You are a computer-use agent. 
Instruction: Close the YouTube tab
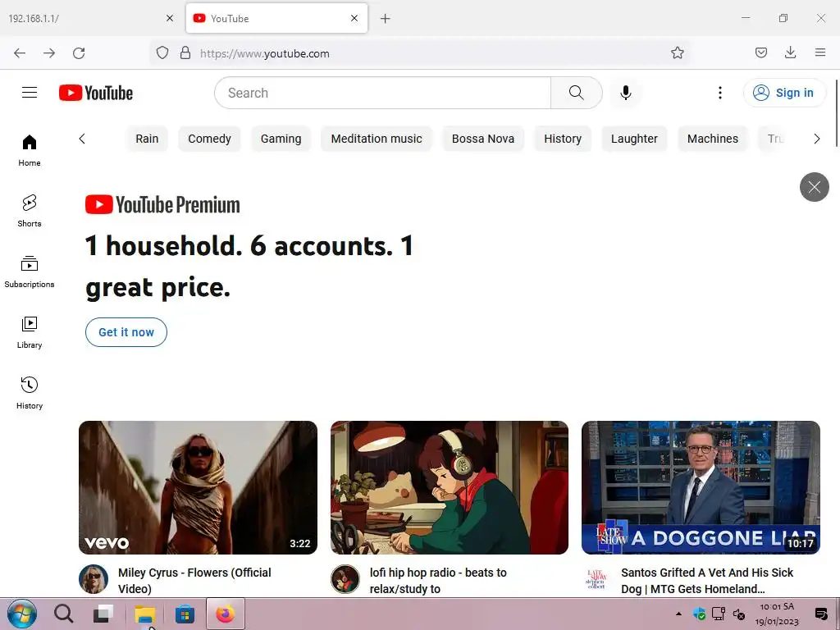(354, 18)
